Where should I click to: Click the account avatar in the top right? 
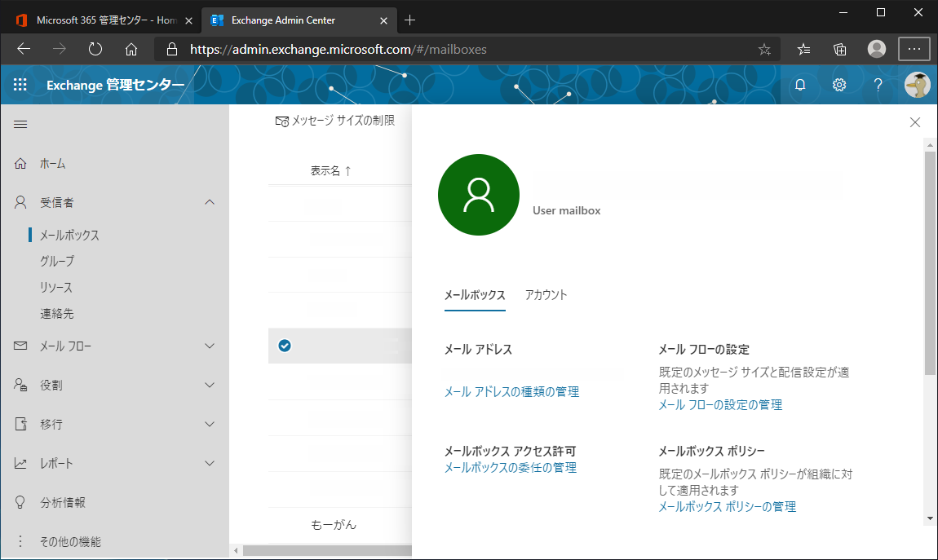(918, 85)
